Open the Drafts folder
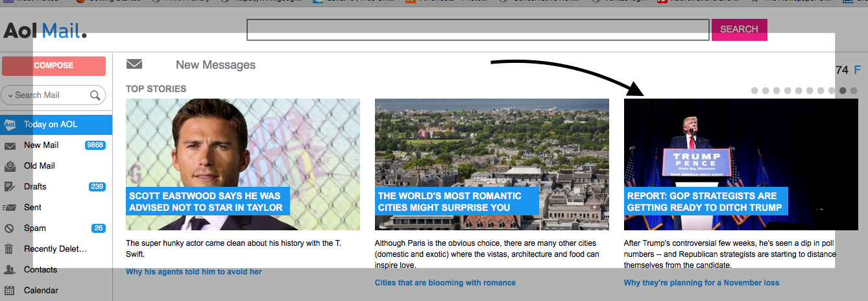Screen dimensions: 868x301 [x=35, y=187]
